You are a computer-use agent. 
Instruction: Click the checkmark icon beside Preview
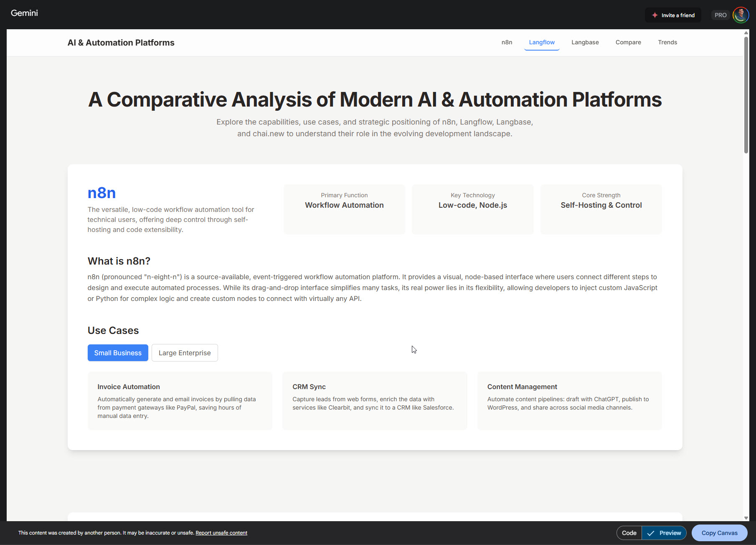(650, 533)
